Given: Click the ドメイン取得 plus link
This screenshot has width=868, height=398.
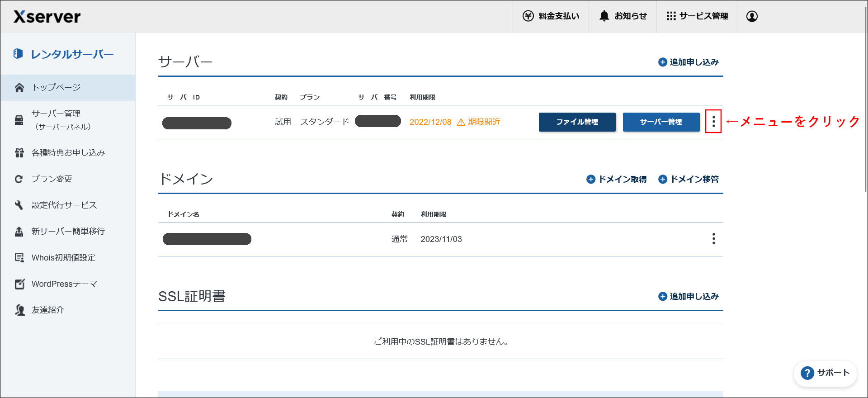Looking at the screenshot, I should [x=616, y=179].
